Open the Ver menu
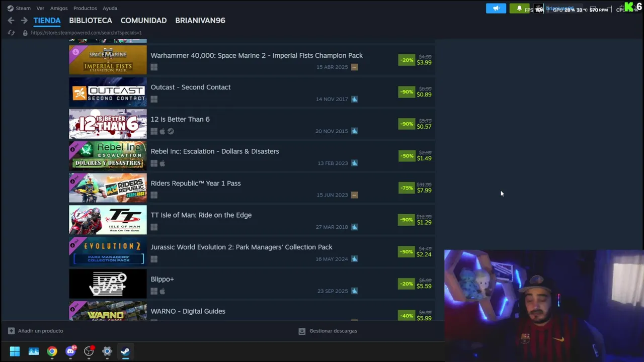The image size is (644, 362). 40,8
